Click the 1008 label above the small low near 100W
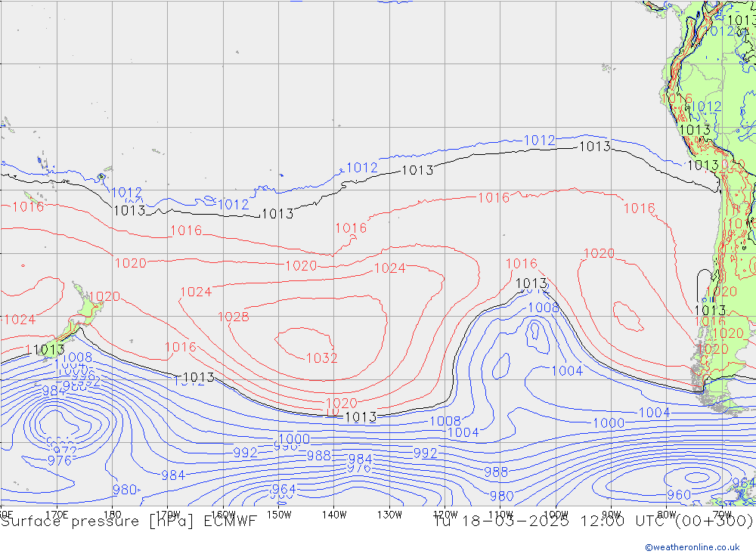 click(544, 308)
